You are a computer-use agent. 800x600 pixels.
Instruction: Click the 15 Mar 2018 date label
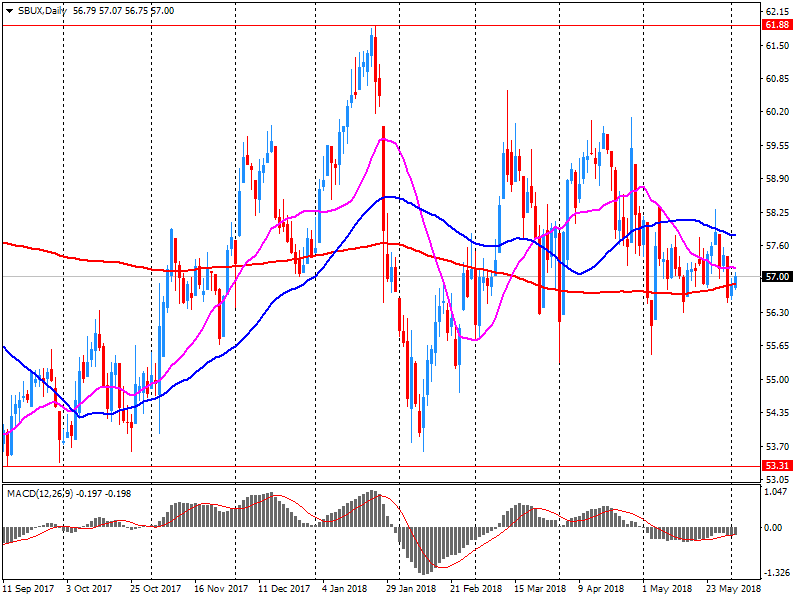point(540,589)
